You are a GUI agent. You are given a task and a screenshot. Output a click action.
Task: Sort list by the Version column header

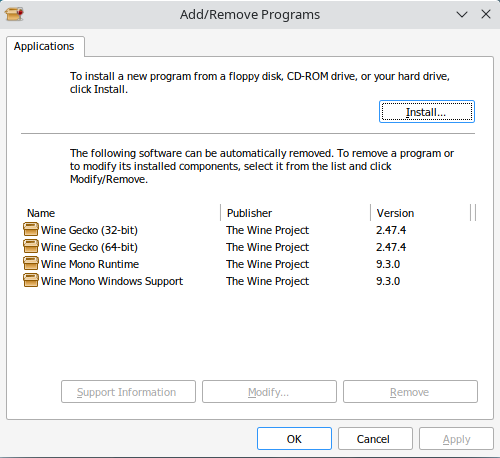click(x=420, y=213)
